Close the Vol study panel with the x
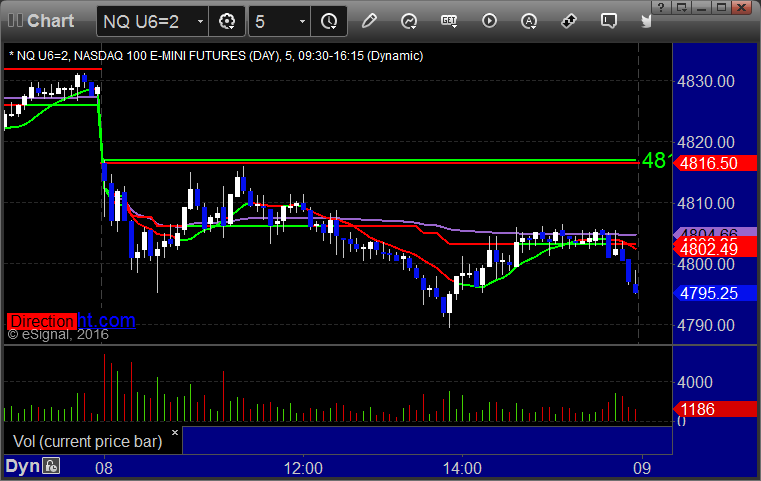The height and width of the screenshot is (481, 761). (x=175, y=432)
